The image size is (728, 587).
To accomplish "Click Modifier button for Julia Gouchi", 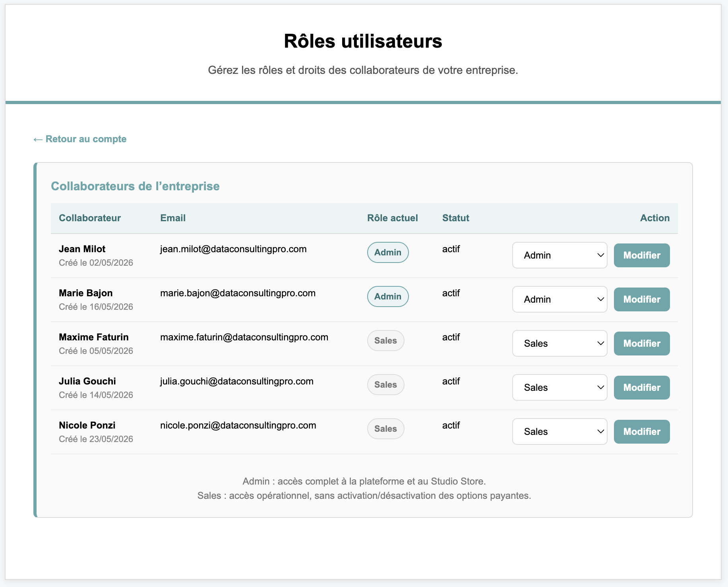I will pyautogui.click(x=642, y=388).
